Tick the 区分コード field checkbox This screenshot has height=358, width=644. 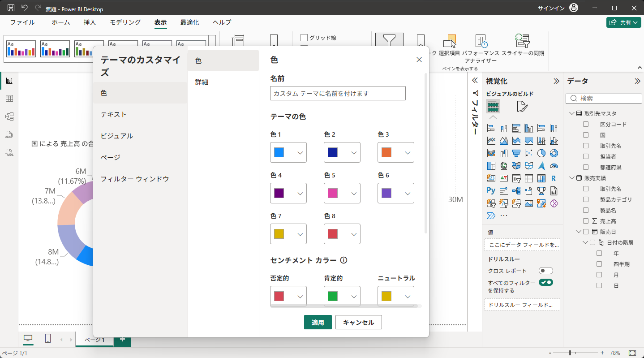pos(586,124)
